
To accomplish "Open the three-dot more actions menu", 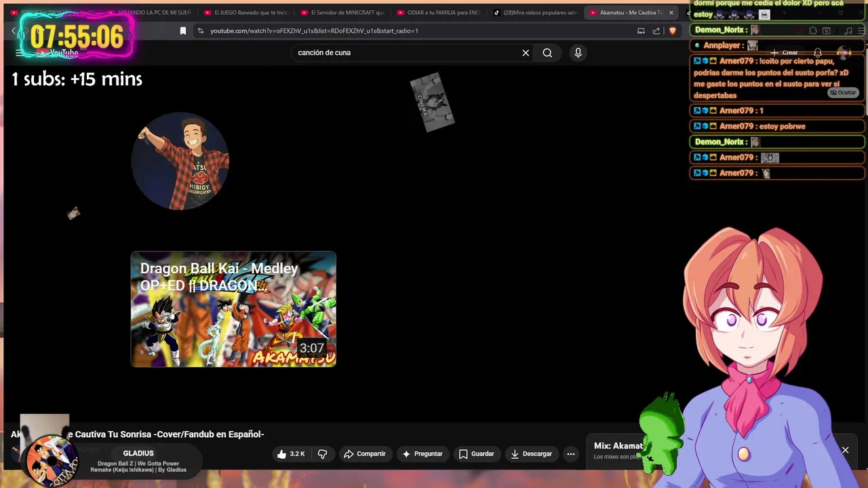I will [571, 454].
